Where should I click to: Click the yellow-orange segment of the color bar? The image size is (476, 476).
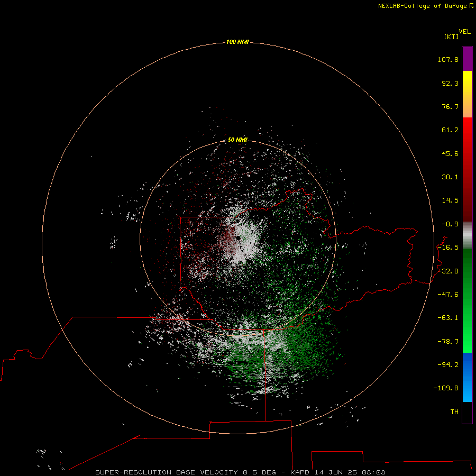pyautogui.click(x=467, y=94)
